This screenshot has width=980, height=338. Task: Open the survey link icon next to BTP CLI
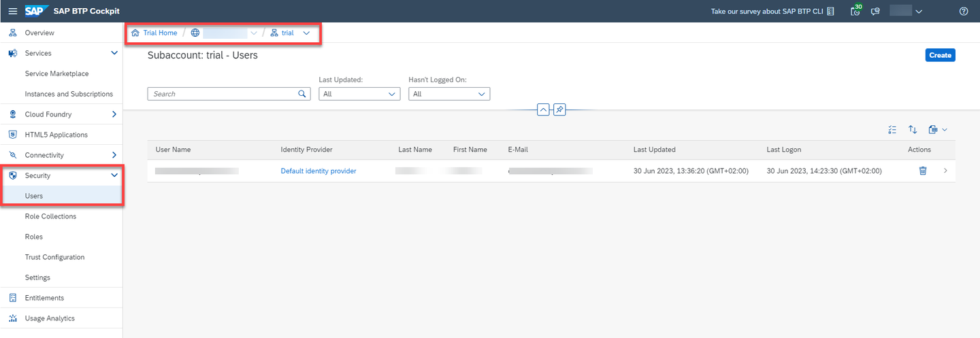coord(830,11)
